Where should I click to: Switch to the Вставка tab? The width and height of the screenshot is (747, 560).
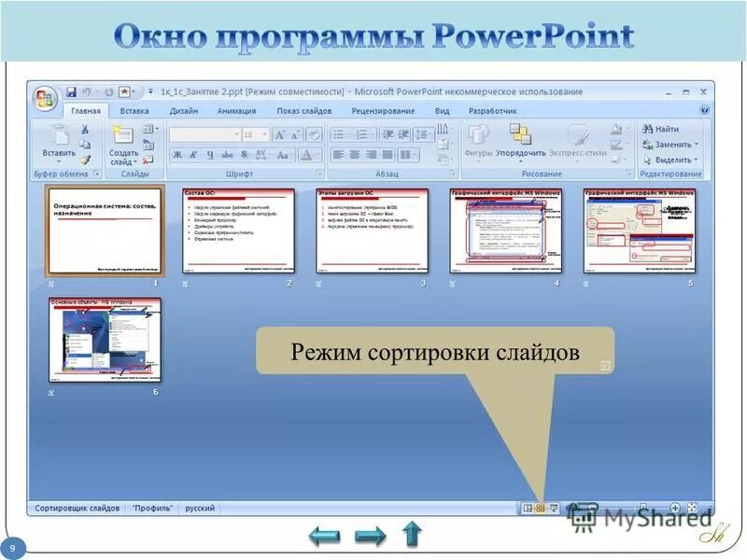[x=134, y=110]
